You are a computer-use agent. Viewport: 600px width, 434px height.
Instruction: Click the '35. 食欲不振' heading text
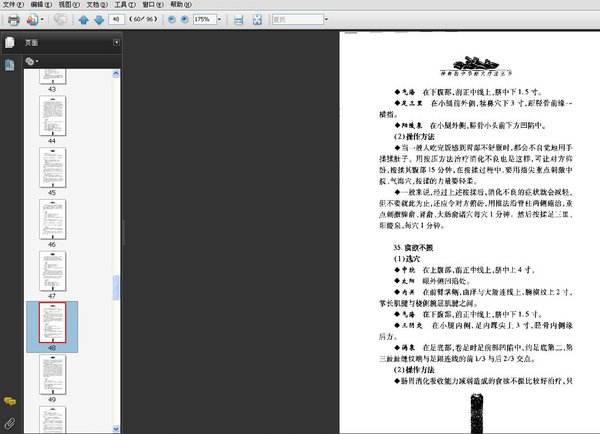click(413, 248)
